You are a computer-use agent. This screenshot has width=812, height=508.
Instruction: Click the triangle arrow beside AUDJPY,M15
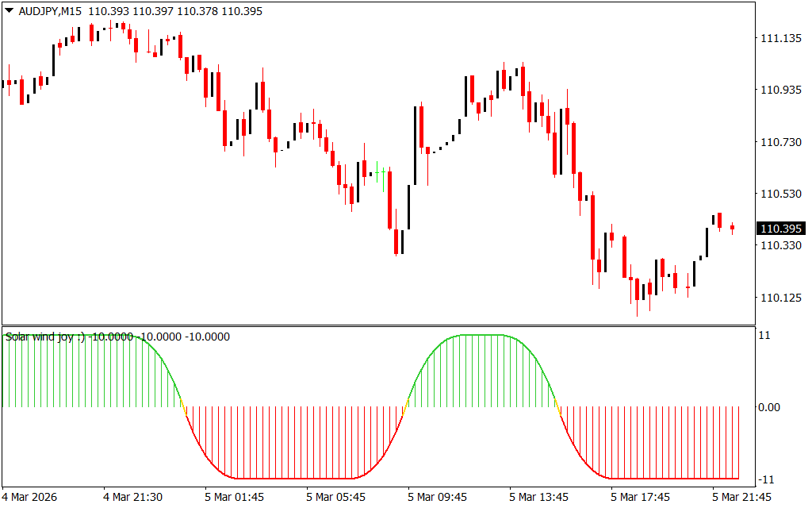tap(10, 11)
